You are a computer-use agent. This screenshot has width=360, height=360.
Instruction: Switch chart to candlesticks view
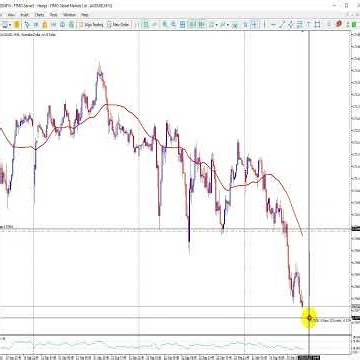click(x=146, y=25)
